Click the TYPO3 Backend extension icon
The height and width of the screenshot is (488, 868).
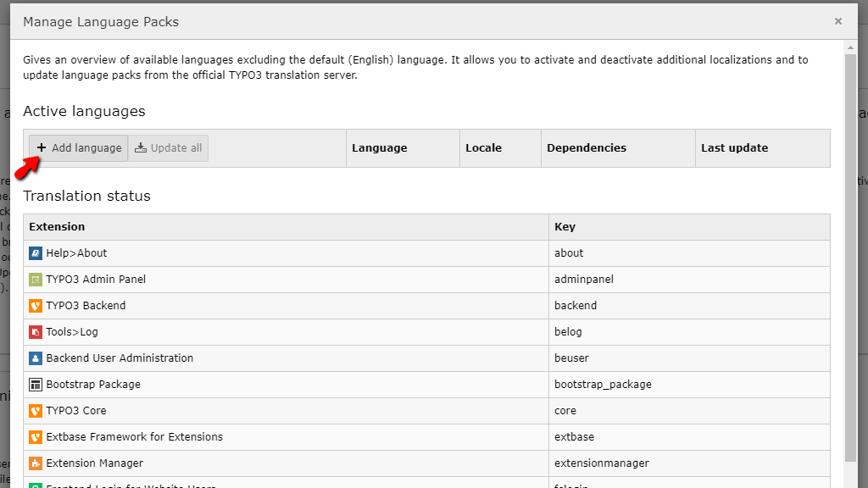tap(36, 306)
